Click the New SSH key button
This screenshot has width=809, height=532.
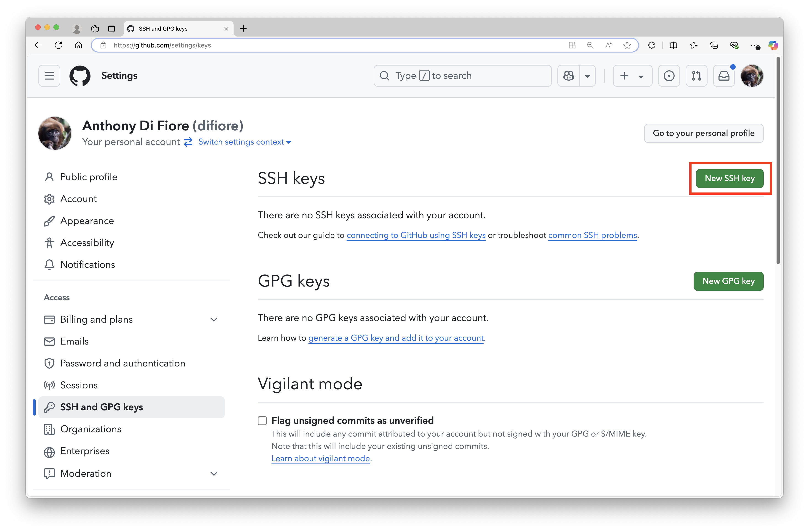point(729,178)
